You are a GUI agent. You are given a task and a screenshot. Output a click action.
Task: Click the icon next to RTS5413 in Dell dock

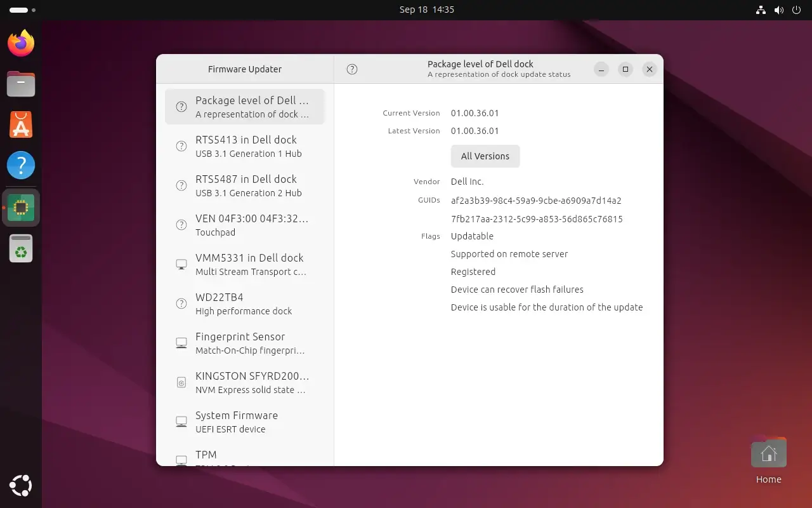(x=181, y=146)
